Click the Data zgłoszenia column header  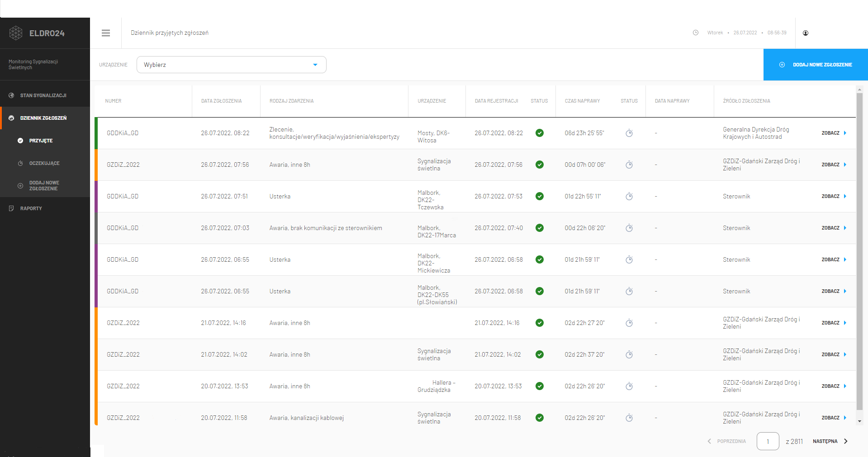[221, 101]
